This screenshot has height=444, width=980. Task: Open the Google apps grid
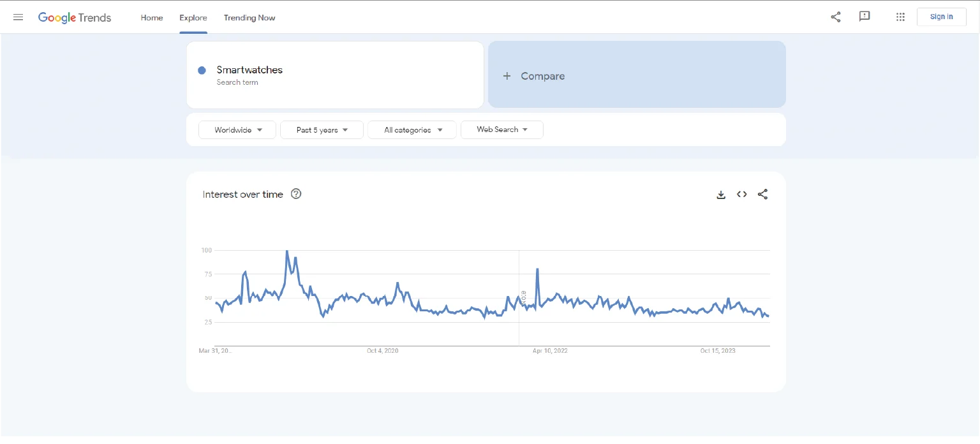900,17
